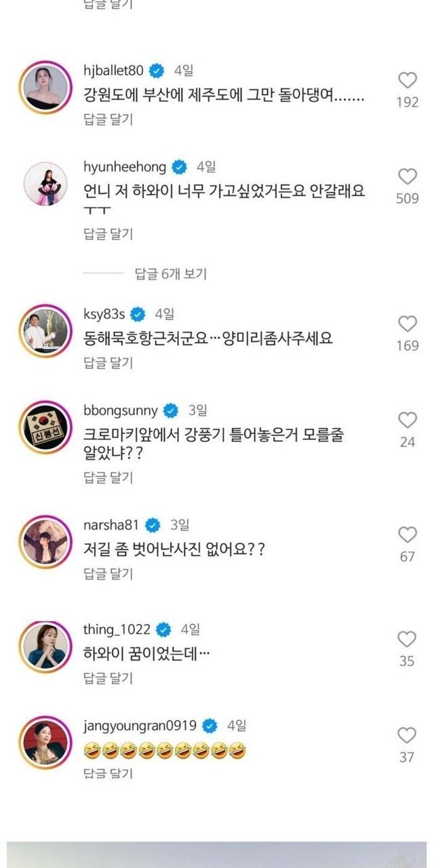Tap the heart on ksy83s comment
Screen dimensions: 434x868
click(x=407, y=323)
